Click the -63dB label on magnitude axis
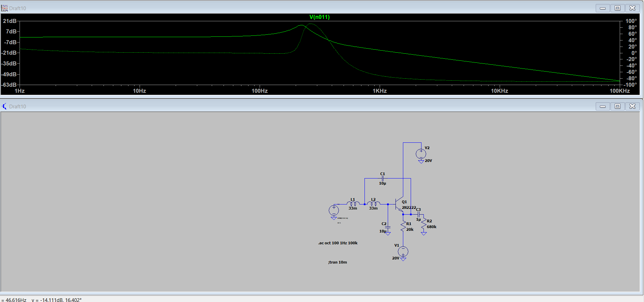 (x=9, y=85)
